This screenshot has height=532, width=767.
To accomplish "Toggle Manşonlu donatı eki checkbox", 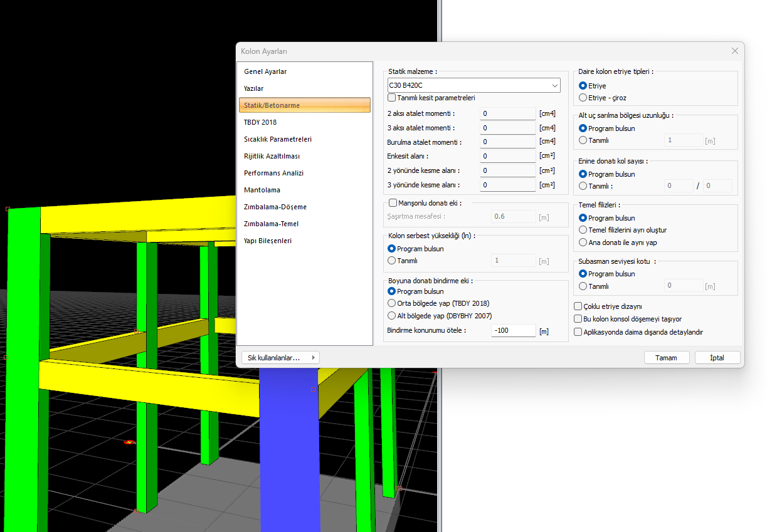I will (x=393, y=203).
